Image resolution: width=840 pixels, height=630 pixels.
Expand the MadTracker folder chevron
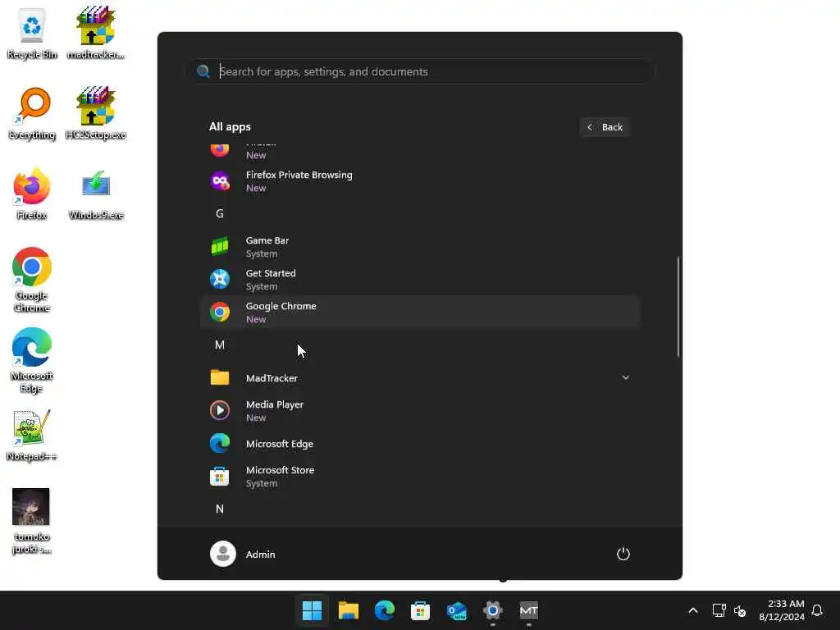[x=625, y=377]
